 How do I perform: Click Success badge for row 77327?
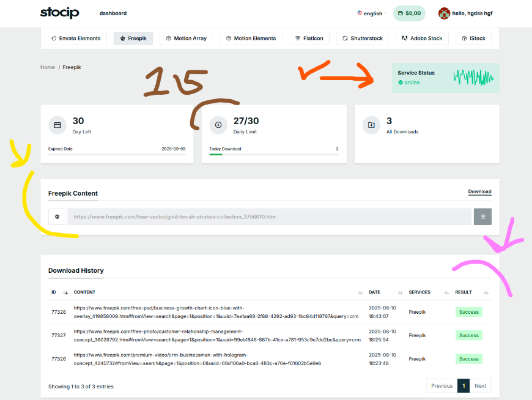coord(468,335)
